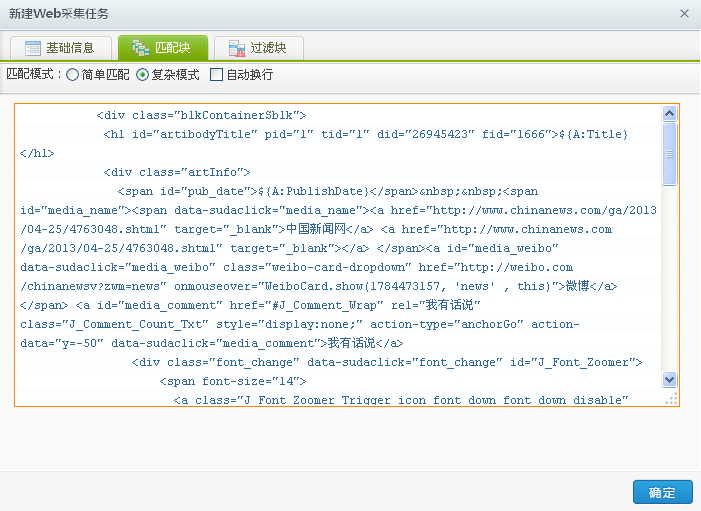Close the 新建Web采集任务 dialog
This screenshot has width=701, height=511.
684,14
